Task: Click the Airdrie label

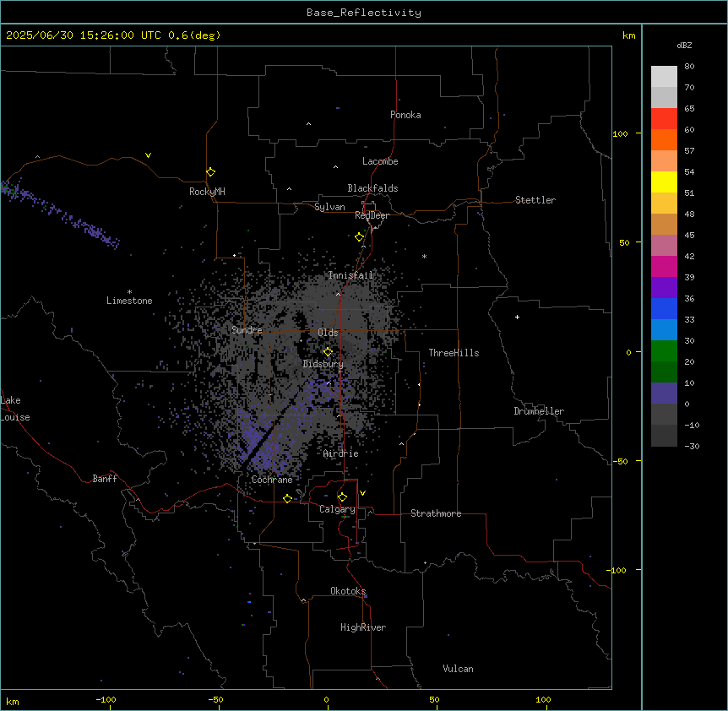Action: (340, 453)
